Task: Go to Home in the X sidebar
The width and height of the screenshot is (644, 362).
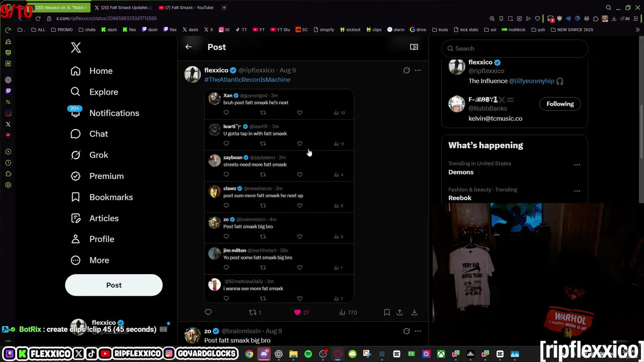Action: point(92,71)
